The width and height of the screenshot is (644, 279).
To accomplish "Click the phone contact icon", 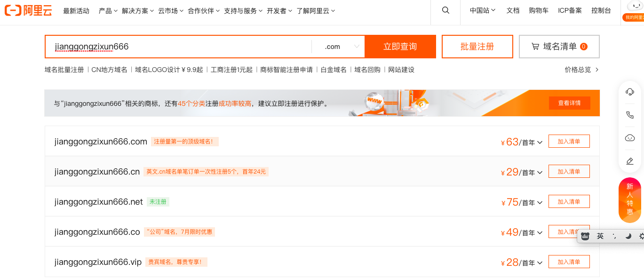I will (x=629, y=115).
